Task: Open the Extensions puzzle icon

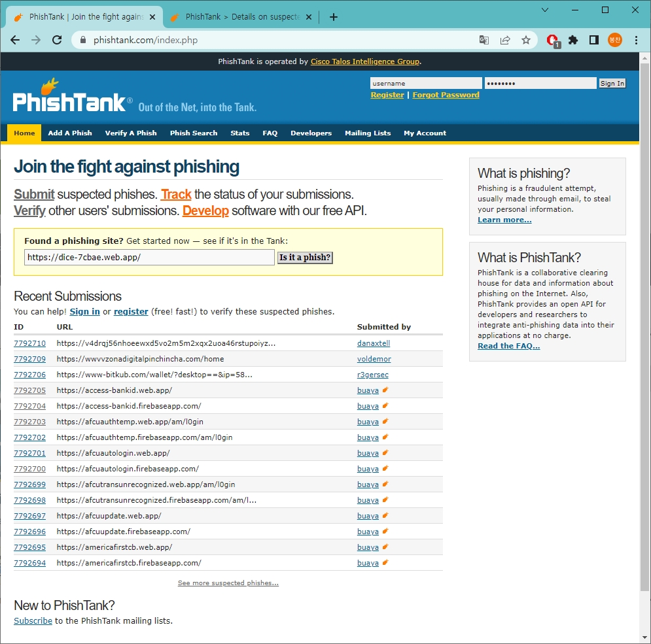Action: click(573, 40)
